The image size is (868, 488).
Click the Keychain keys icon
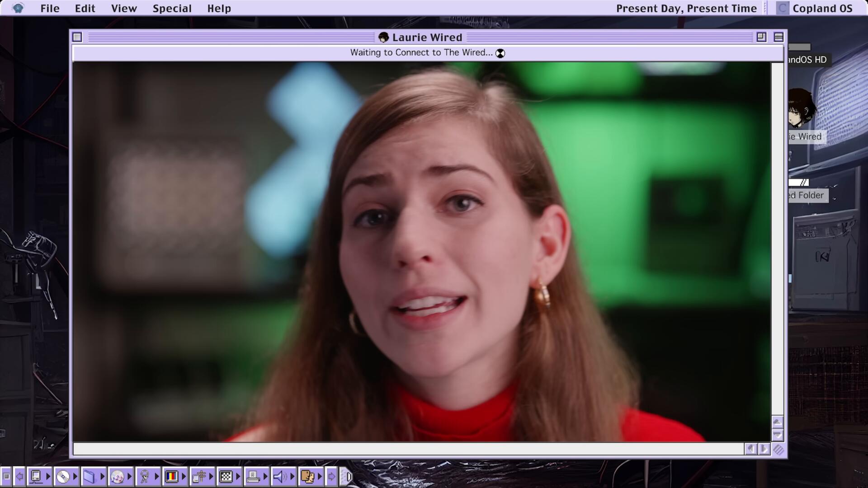point(145,476)
